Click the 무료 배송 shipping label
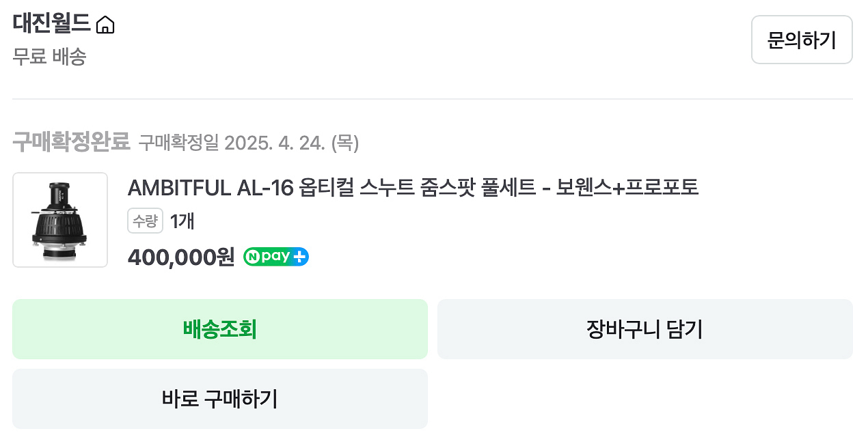This screenshot has width=868, height=448. 49,57
